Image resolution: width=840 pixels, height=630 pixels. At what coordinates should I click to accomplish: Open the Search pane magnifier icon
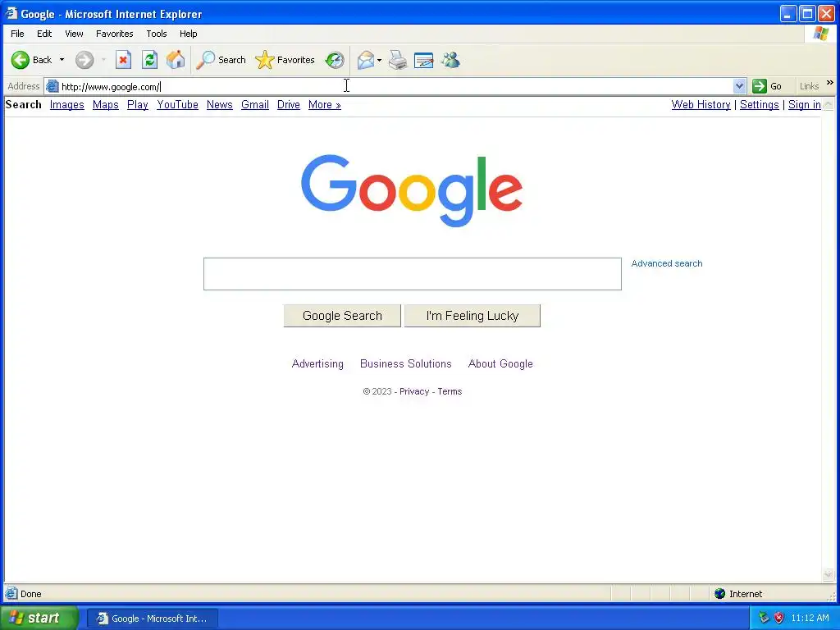pos(205,60)
